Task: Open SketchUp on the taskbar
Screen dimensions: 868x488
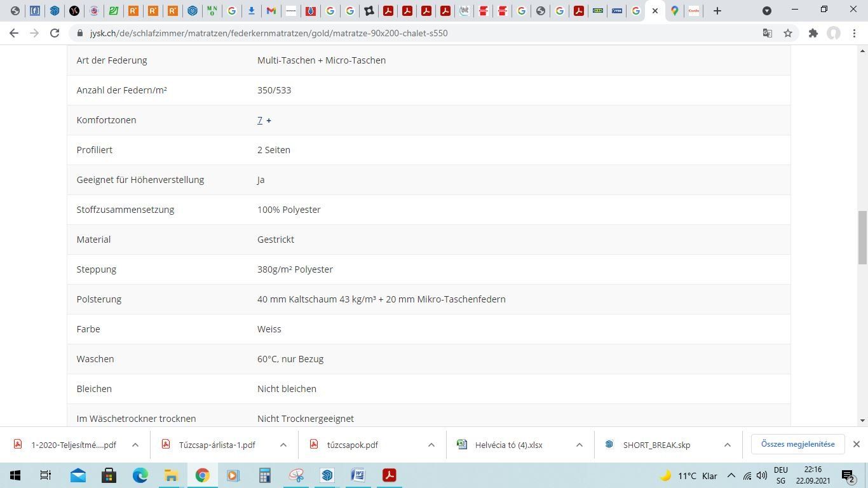Action: (327, 475)
